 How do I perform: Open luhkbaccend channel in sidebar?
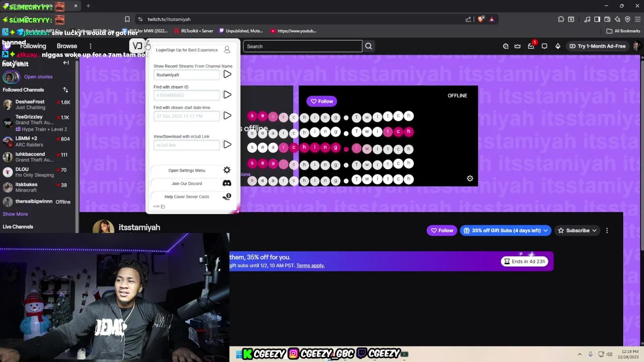coord(38,157)
